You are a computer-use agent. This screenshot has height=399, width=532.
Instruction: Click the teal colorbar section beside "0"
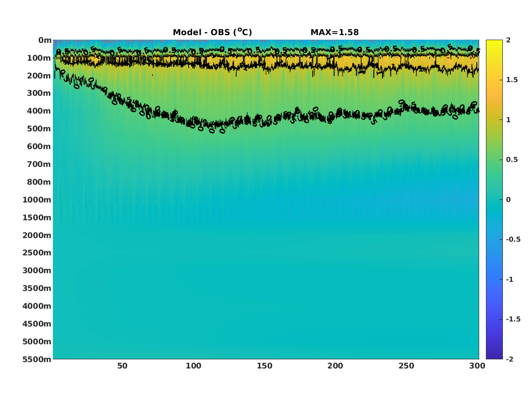[494, 200]
